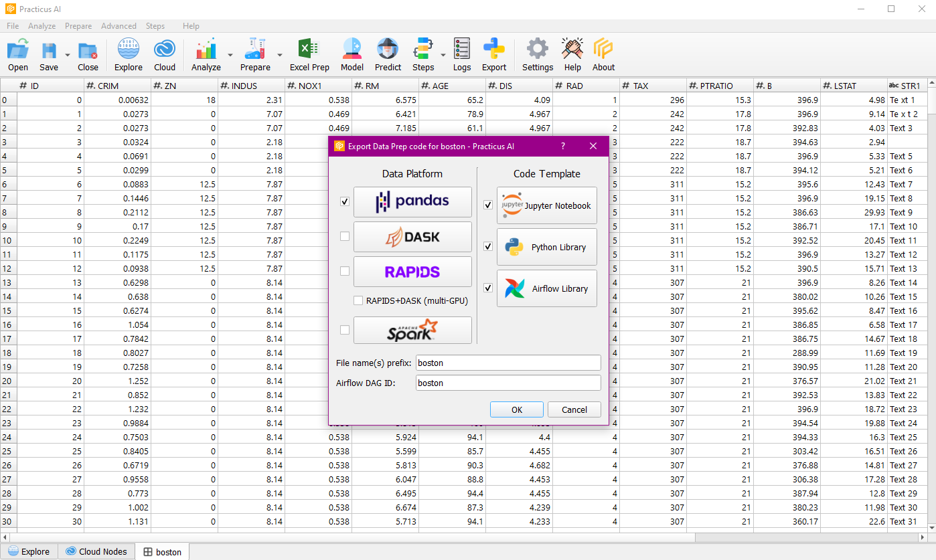Open the Analyze menu in menu bar

42,26
